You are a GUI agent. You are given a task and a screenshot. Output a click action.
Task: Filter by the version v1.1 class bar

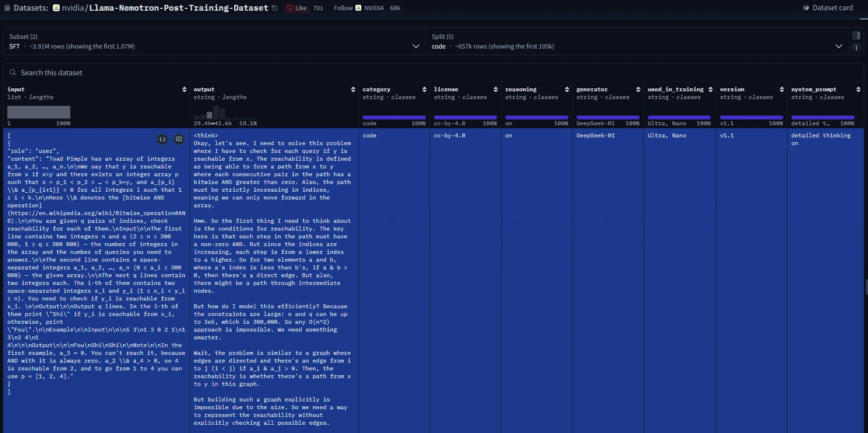752,117
